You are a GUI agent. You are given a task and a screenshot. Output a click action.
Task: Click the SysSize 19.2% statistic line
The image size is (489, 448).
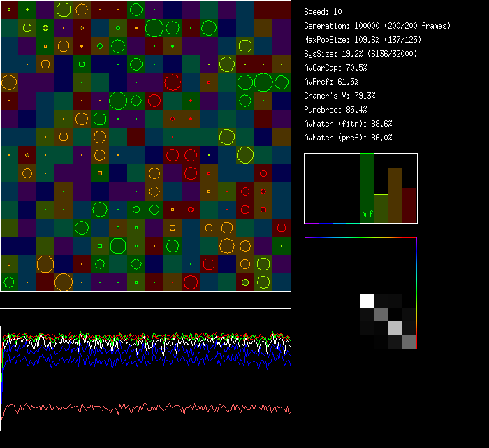point(360,54)
